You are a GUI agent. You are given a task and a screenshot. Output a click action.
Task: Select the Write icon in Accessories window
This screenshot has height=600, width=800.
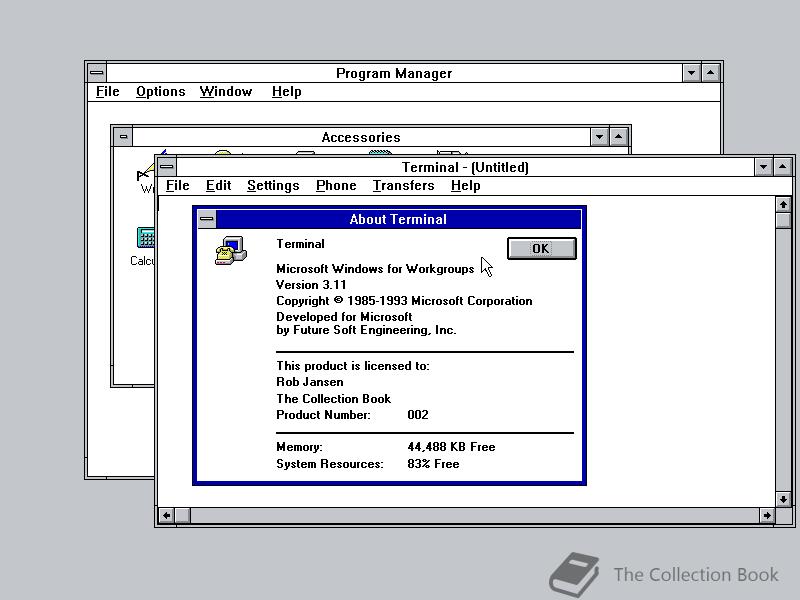coord(146,173)
